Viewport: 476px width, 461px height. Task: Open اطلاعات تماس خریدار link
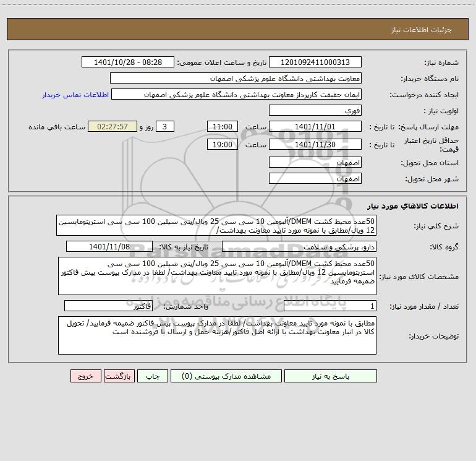(x=75, y=95)
